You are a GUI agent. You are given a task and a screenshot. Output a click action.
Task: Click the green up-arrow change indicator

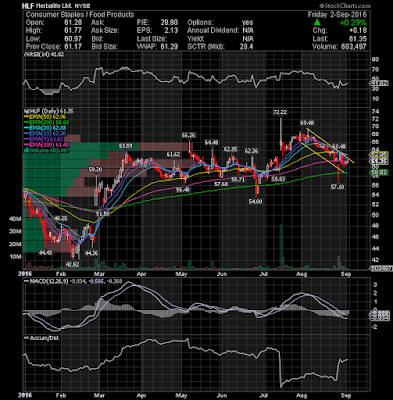317,23
